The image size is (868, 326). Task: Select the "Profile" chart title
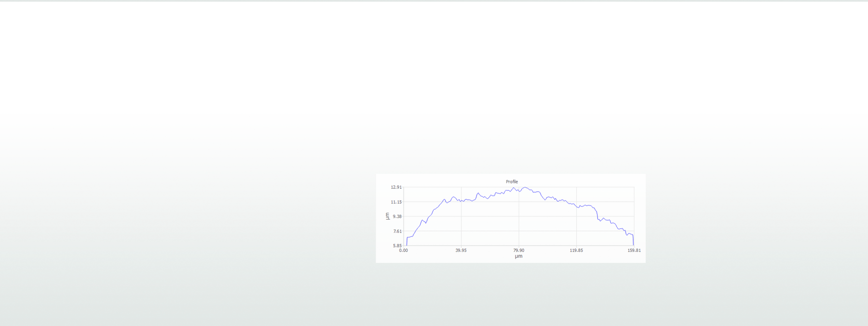(512, 182)
